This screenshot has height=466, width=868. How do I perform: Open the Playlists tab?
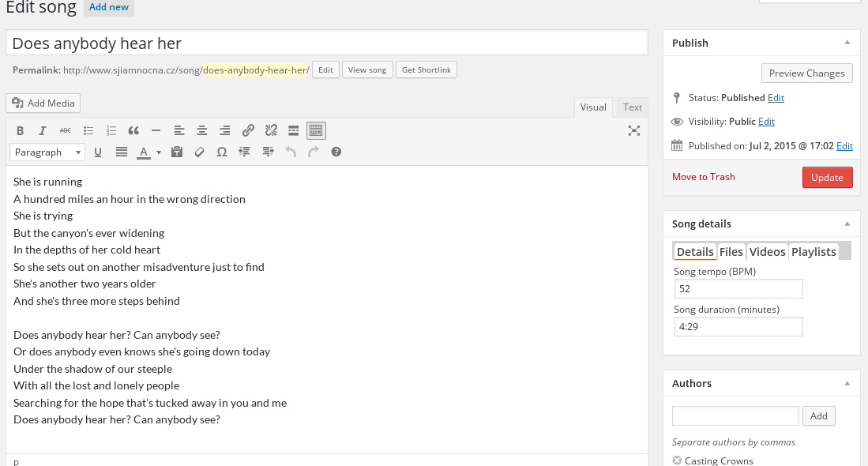coord(814,252)
